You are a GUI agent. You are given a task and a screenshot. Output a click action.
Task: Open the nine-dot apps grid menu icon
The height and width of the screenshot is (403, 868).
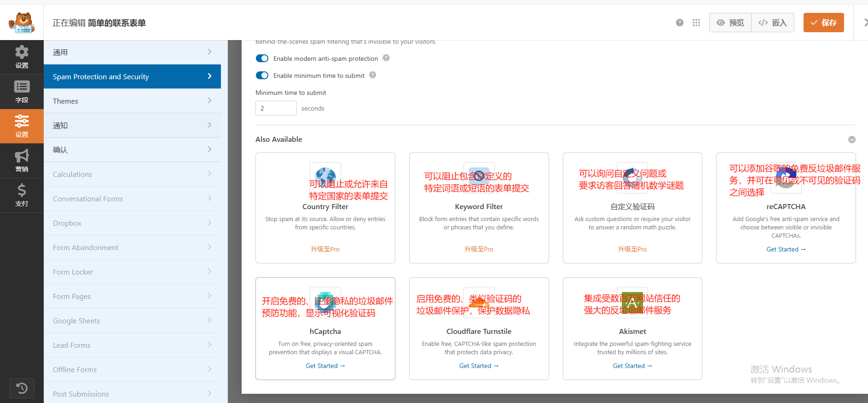[696, 23]
